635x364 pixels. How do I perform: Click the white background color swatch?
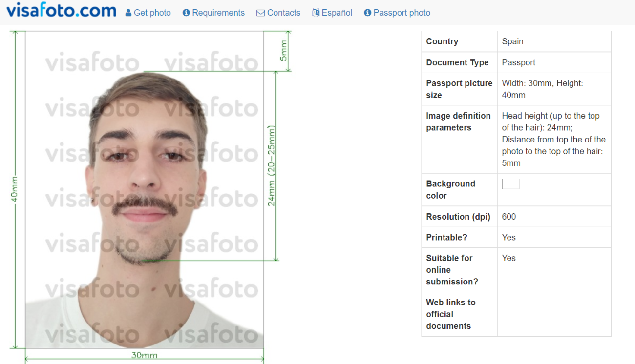510,183
